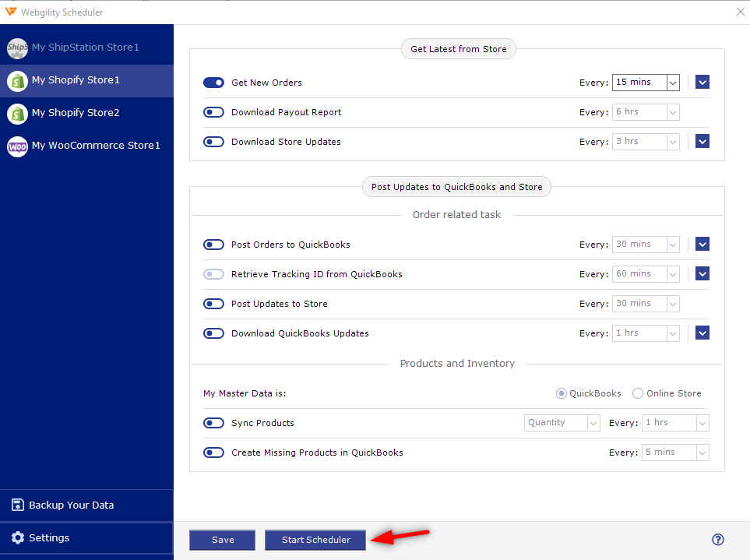Open Download QuickBooks Updates 1 hrs dropdown

tap(646, 333)
